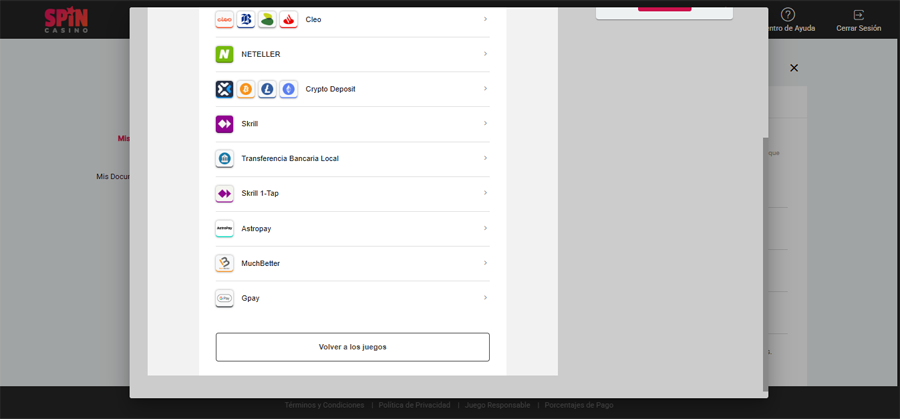Click the green-yellow bank icon in Cleo row
The height and width of the screenshot is (419, 900).
[x=267, y=20]
